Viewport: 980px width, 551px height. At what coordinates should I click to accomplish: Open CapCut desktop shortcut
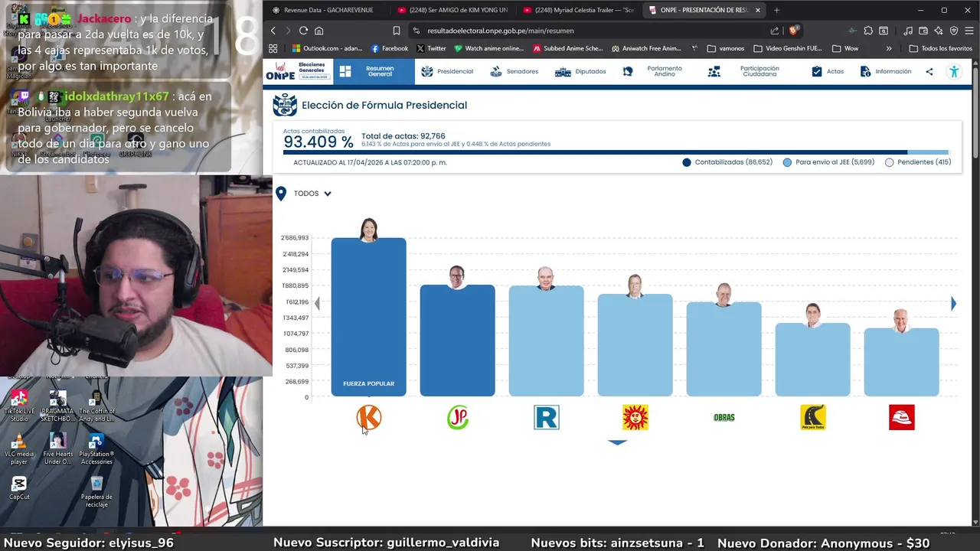[x=19, y=488]
